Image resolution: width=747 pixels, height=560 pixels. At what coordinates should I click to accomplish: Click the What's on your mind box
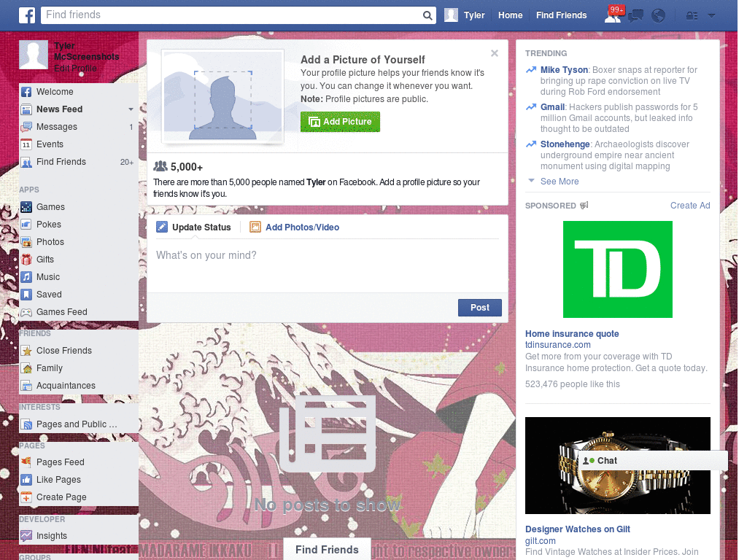tap(328, 265)
